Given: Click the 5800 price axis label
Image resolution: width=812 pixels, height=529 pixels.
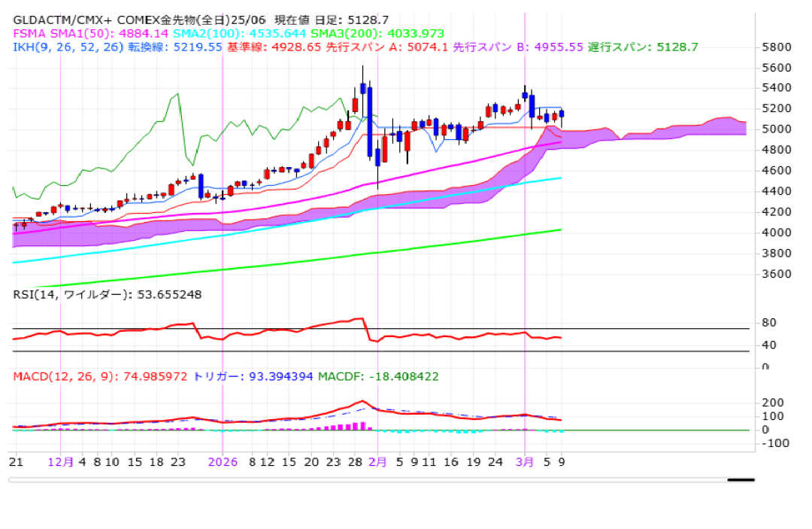Looking at the screenshot, I should (775, 47).
